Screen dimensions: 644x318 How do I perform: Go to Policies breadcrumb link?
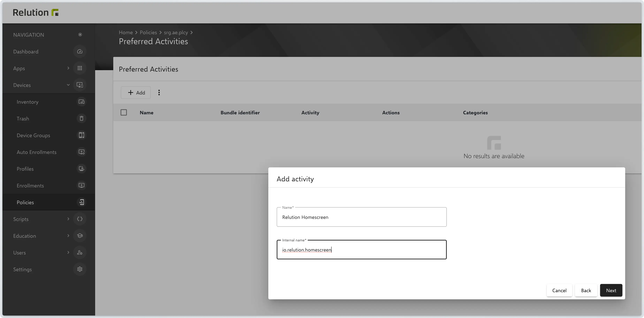click(148, 33)
